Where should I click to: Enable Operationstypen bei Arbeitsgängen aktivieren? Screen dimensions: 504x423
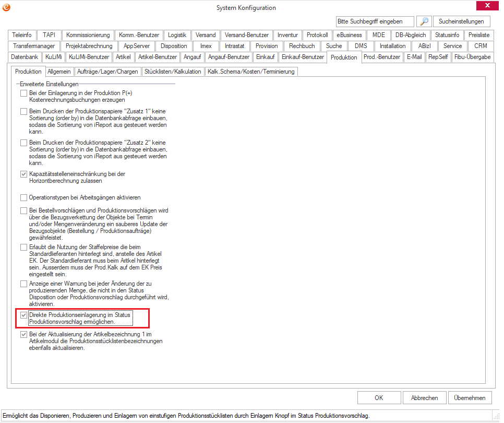tap(23, 198)
